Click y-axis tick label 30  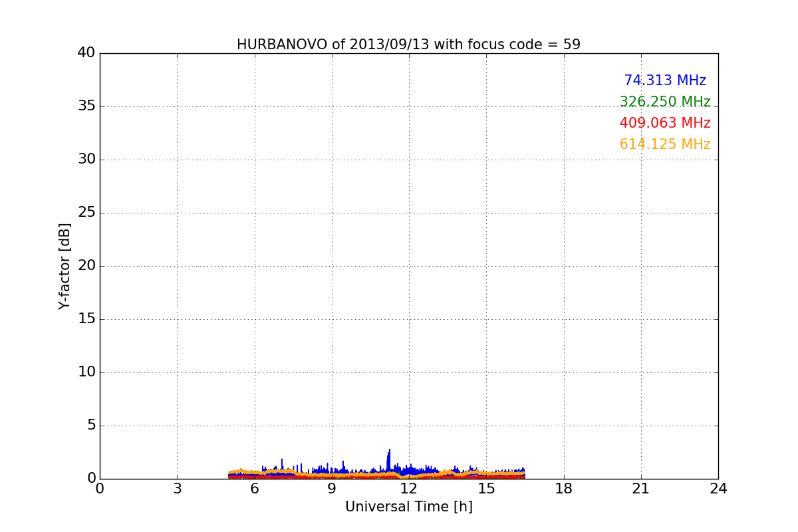[86, 160]
